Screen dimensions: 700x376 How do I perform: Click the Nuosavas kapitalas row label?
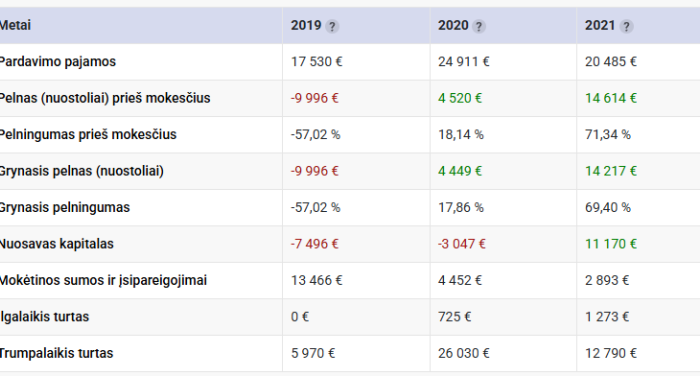tap(56, 244)
